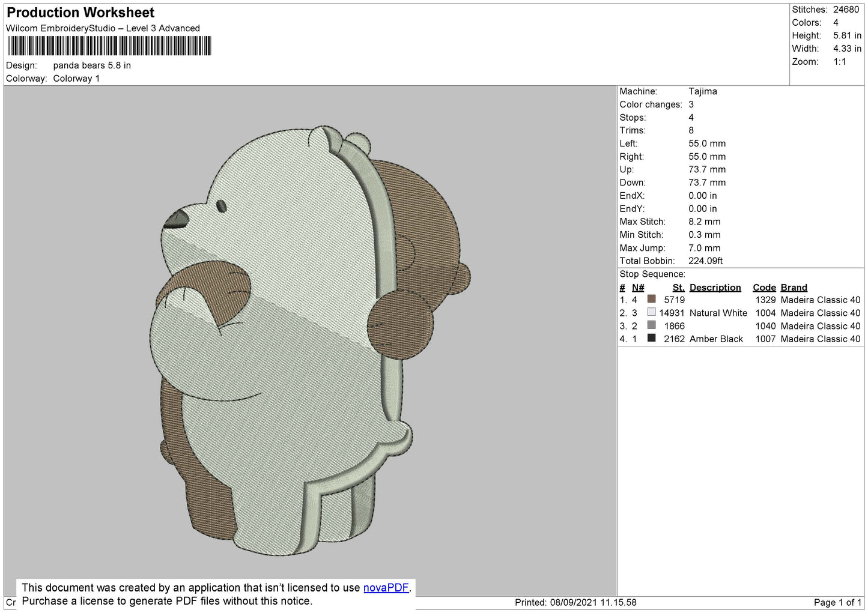The height and width of the screenshot is (613, 868).
Task: Click the Machine value Tajima
Action: (702, 91)
